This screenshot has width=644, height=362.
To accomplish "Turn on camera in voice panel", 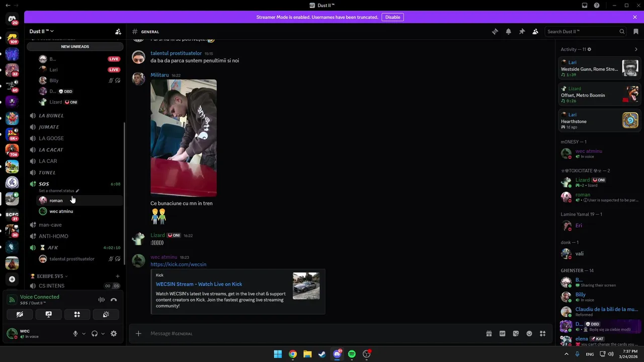I will [x=20, y=314].
